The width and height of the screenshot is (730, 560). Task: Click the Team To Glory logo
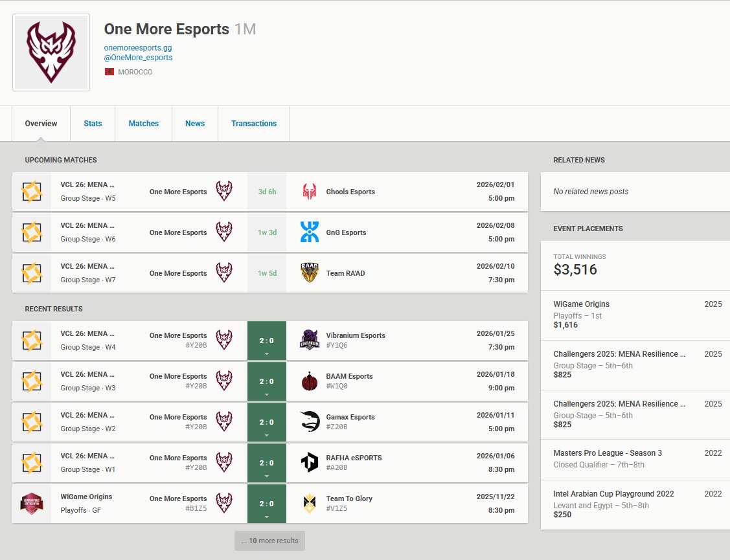(309, 504)
